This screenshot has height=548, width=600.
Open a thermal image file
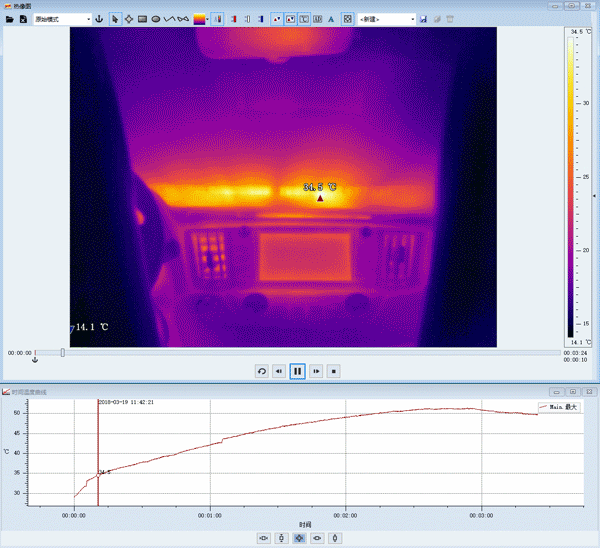[x=10, y=19]
